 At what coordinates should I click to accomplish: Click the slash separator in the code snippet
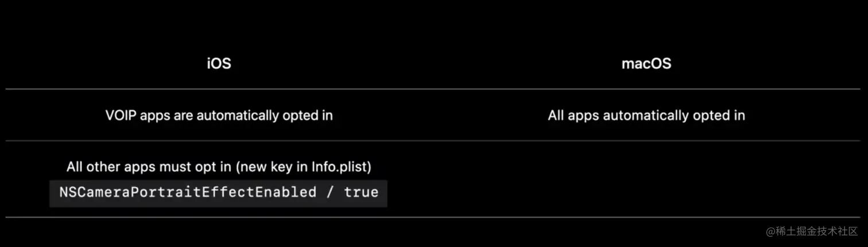coord(330,192)
